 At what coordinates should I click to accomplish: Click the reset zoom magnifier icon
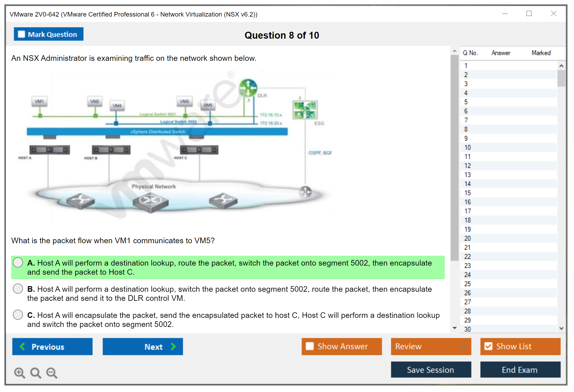36,373
